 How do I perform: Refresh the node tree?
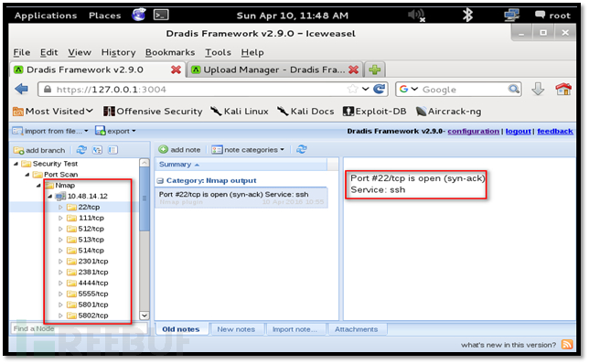click(81, 150)
